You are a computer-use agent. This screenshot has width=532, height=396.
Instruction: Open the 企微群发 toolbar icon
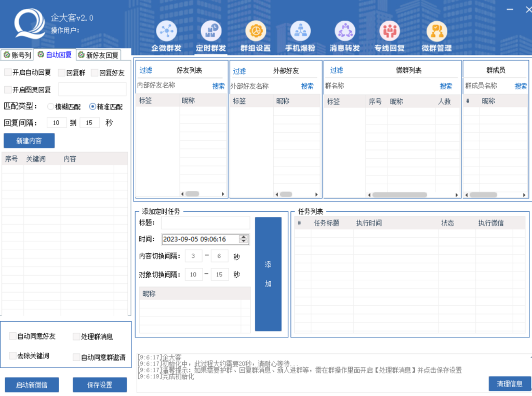[x=166, y=31]
